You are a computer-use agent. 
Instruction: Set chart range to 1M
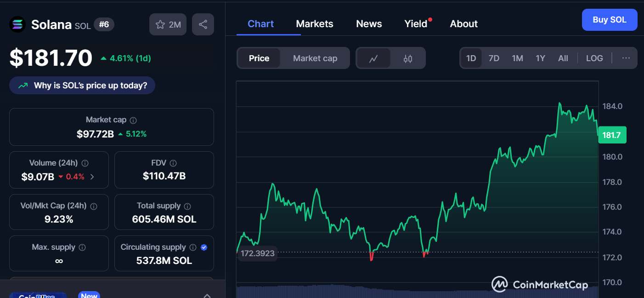pos(517,58)
